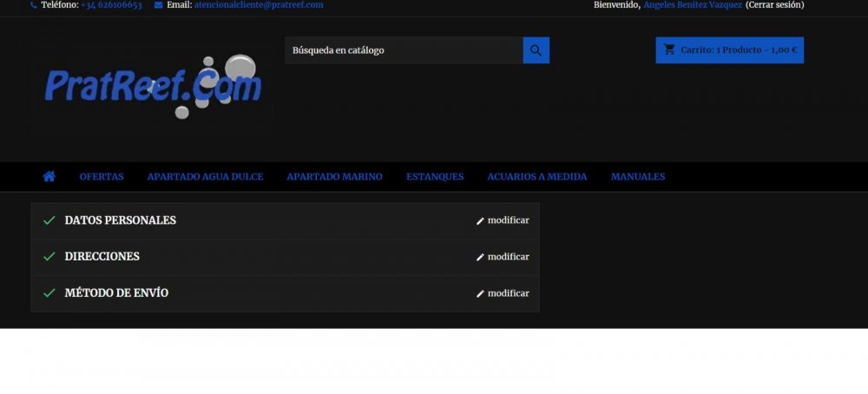Open the Estanques menu
Image resolution: width=868 pixels, height=394 pixels.
point(435,177)
